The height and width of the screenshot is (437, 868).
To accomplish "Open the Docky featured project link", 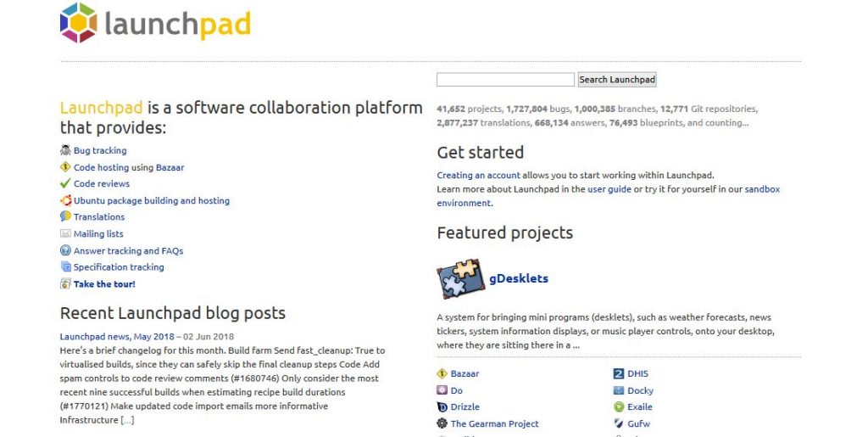I will pyautogui.click(x=641, y=390).
